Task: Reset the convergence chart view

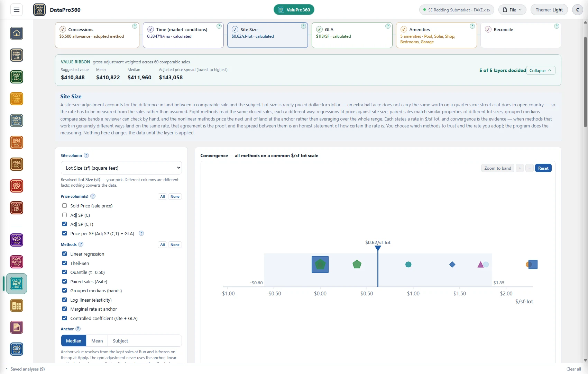Action: (543, 168)
